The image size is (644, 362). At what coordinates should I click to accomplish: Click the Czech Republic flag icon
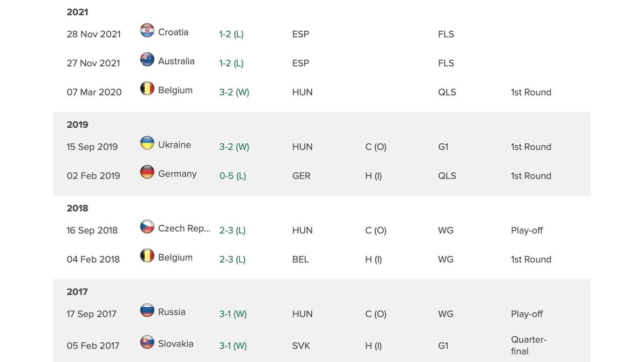tap(147, 227)
